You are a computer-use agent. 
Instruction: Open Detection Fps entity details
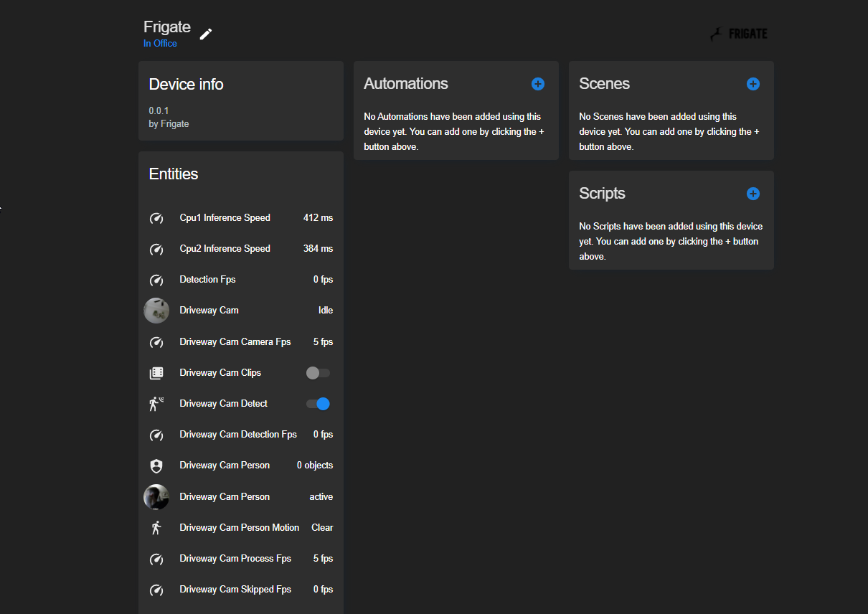click(x=207, y=280)
